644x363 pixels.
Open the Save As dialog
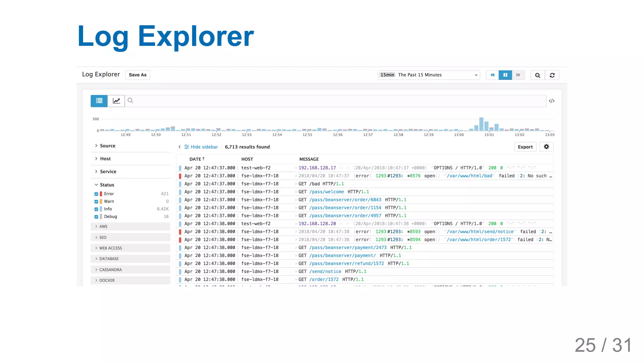137,75
